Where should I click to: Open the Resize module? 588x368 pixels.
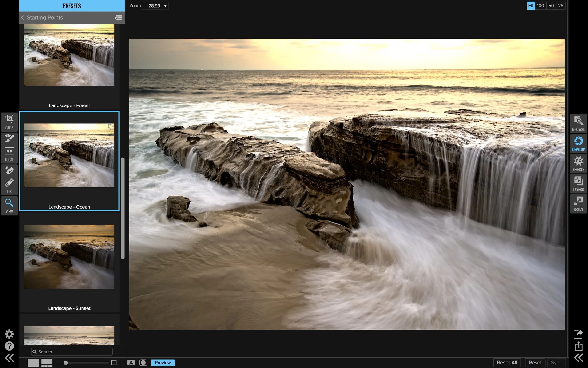pos(578,204)
